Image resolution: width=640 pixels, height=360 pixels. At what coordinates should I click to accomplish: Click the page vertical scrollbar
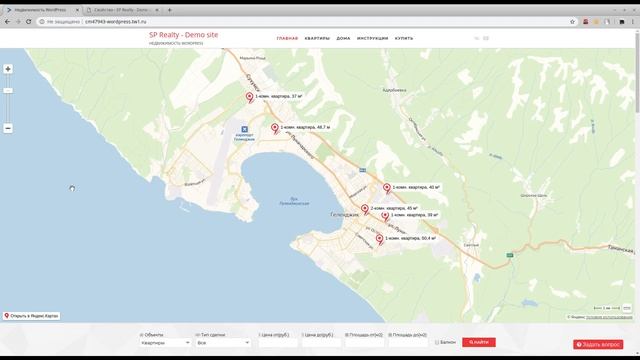click(637, 73)
